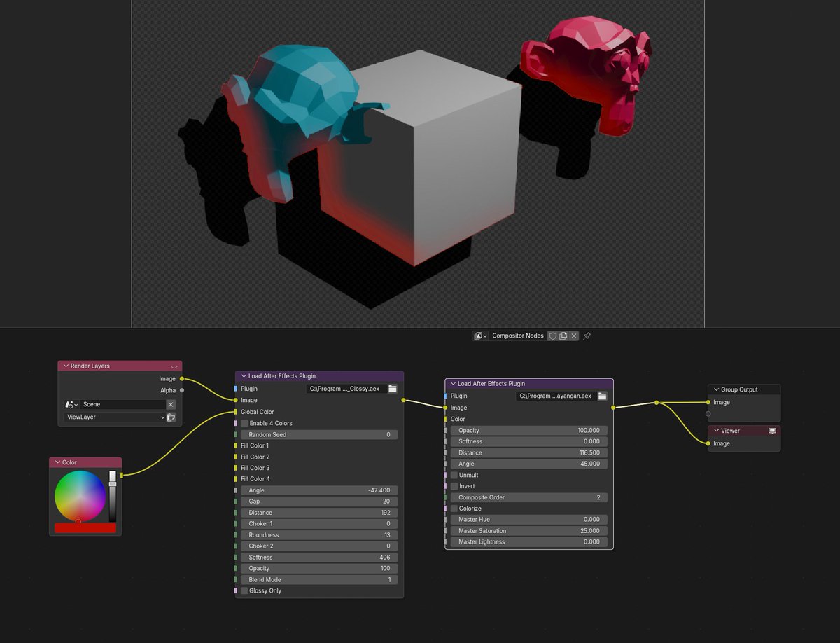Close the Compositor Nodes tree with the X button
The width and height of the screenshot is (840, 643).
574,336
